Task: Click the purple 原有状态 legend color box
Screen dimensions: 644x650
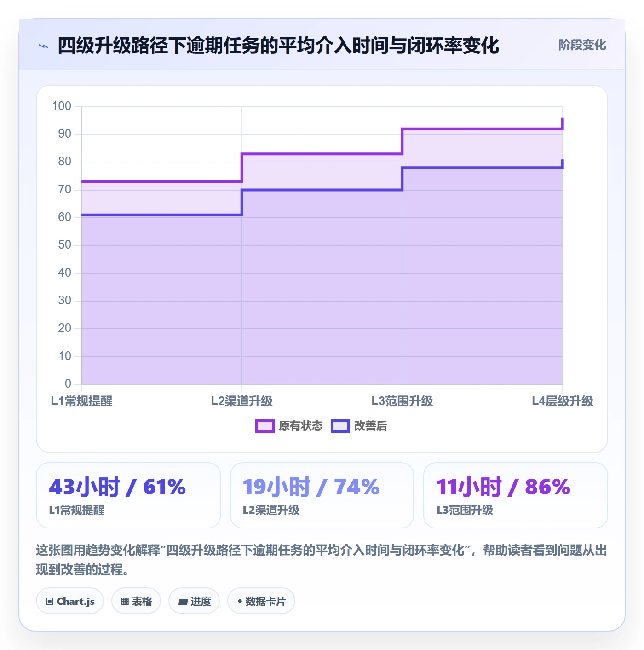Action: click(264, 426)
